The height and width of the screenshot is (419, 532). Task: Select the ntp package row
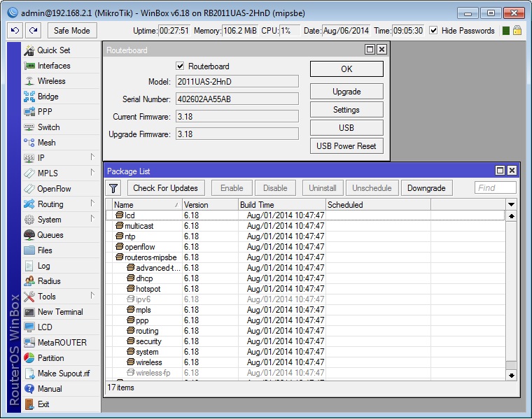click(305, 236)
